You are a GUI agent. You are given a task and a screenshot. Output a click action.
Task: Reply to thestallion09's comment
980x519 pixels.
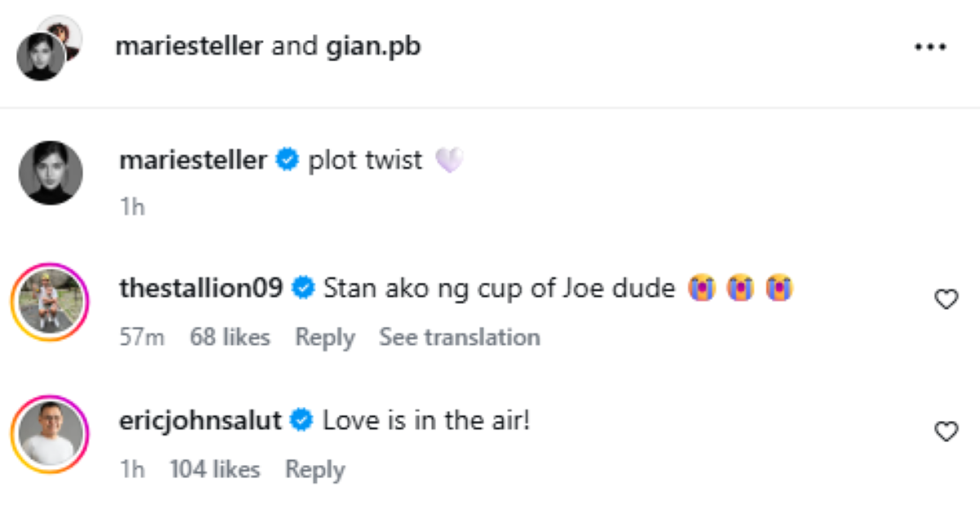(x=325, y=337)
